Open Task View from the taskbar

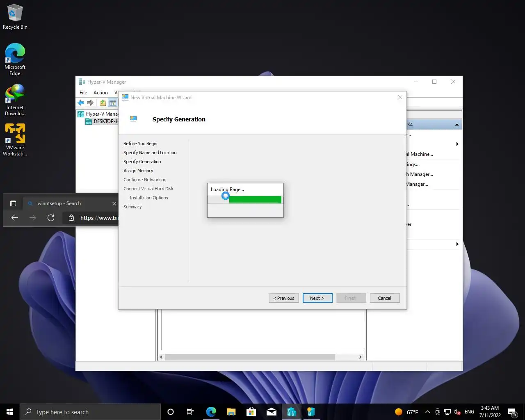[190, 412]
